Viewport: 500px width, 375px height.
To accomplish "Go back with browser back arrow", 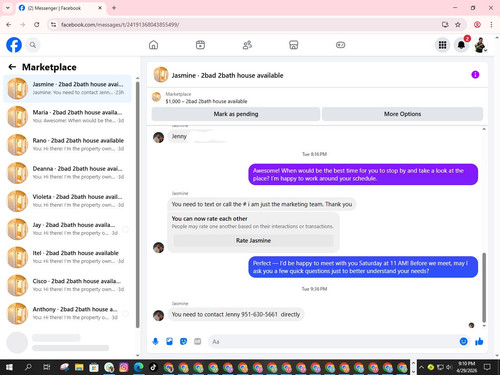I will [9, 24].
